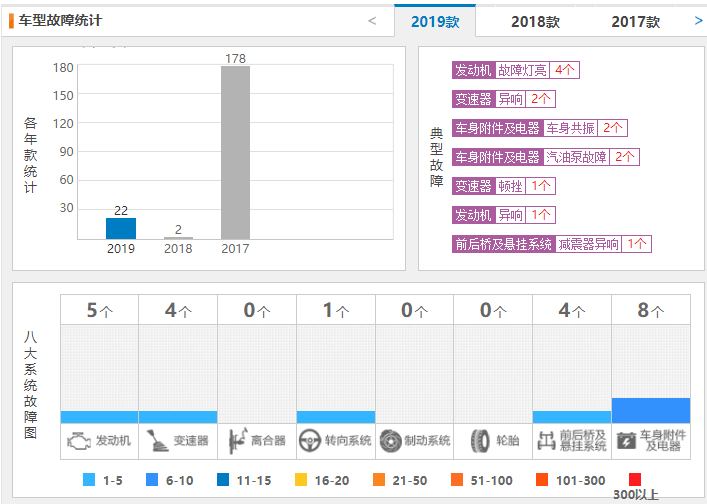Image resolution: width=707 pixels, height=504 pixels.
Task: Open 变速器 顿挫 1个 fault tag
Action: coord(504,186)
